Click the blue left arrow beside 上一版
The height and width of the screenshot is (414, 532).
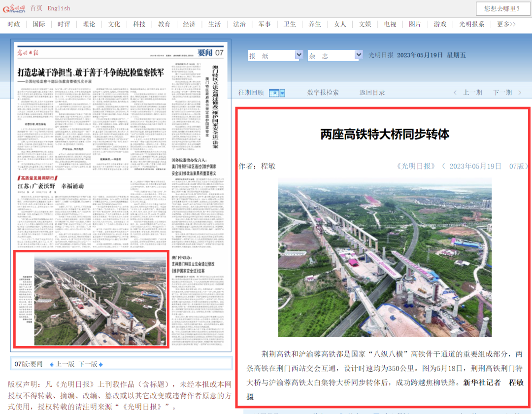[x=52, y=364]
